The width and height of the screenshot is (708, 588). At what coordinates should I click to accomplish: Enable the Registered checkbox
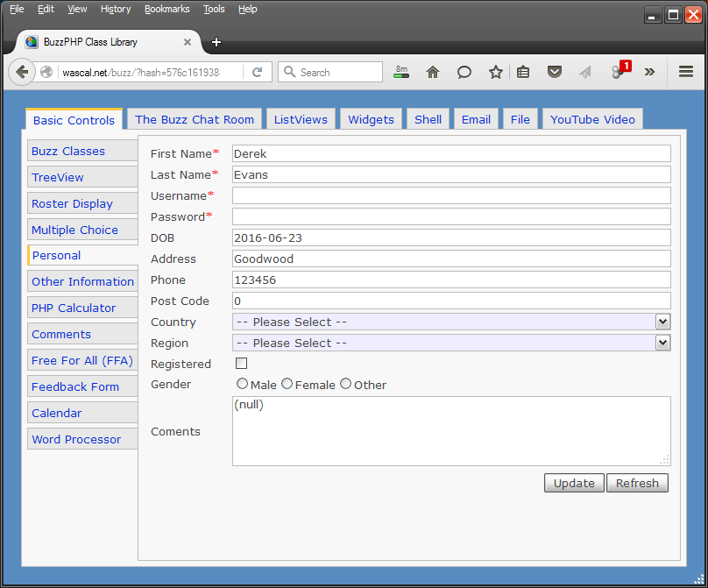pos(241,363)
